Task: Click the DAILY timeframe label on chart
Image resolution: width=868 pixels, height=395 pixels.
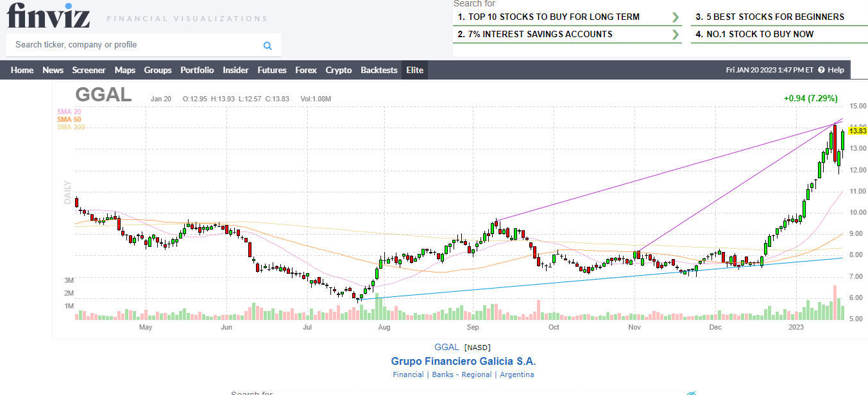Action: pos(67,192)
